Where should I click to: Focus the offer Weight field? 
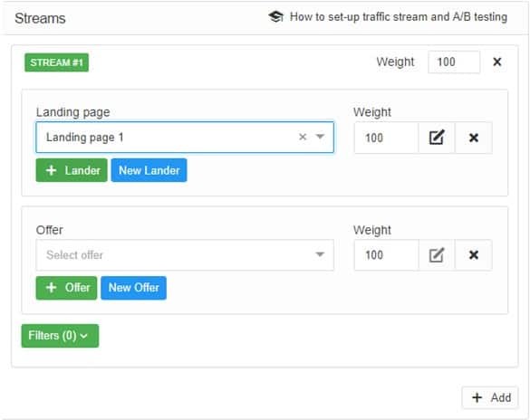[386, 255]
